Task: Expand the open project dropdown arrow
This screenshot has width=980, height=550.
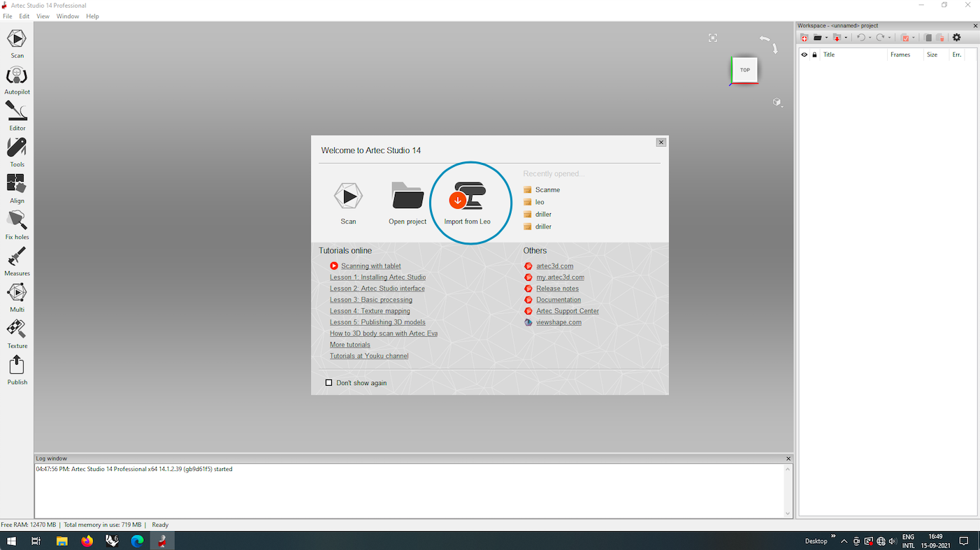Action: 826,38
